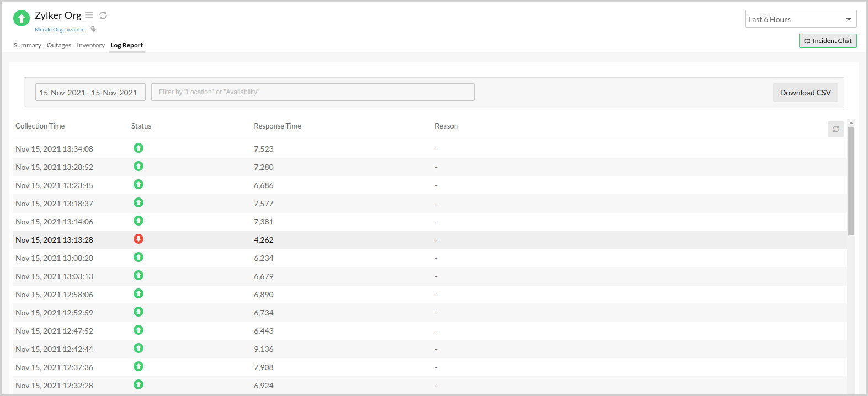Viewport: 868px width, 396px height.
Task: Click the response time value 7,280
Action: (264, 167)
